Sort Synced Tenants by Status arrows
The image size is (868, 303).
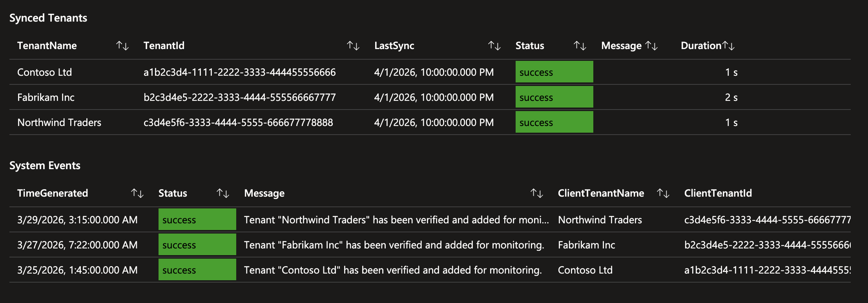pyautogui.click(x=580, y=46)
